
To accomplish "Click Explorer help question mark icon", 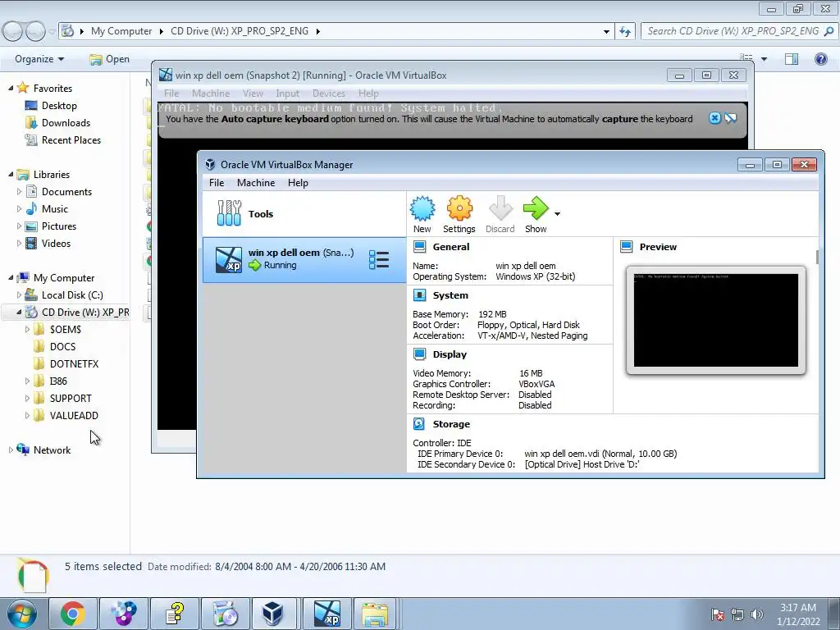I will [820, 59].
